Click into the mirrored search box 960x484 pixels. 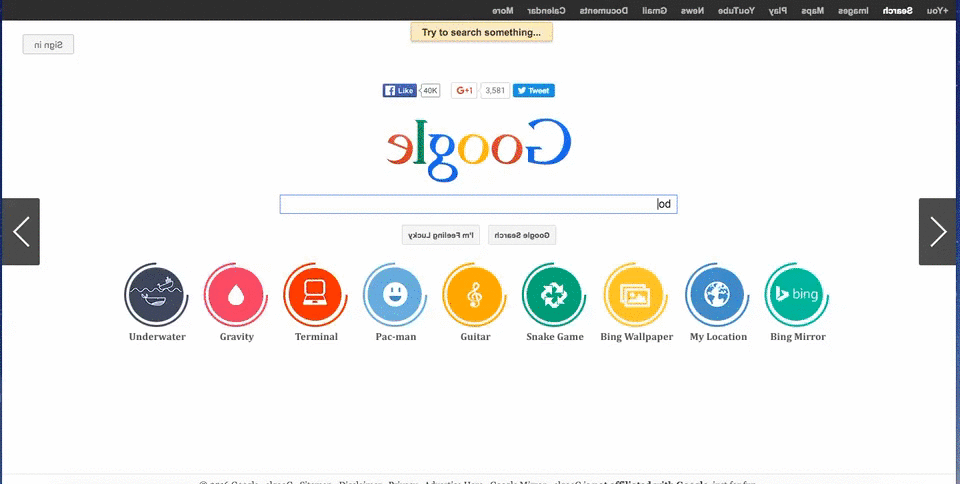pyautogui.click(x=478, y=204)
